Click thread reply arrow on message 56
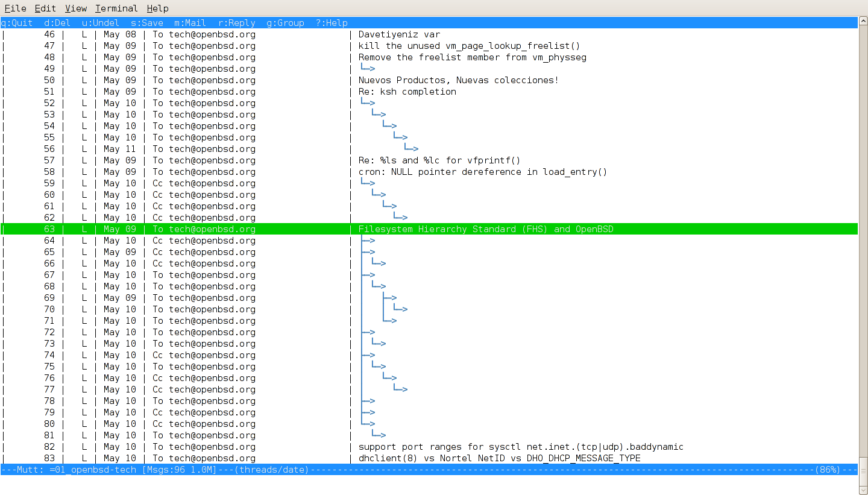 [410, 149]
